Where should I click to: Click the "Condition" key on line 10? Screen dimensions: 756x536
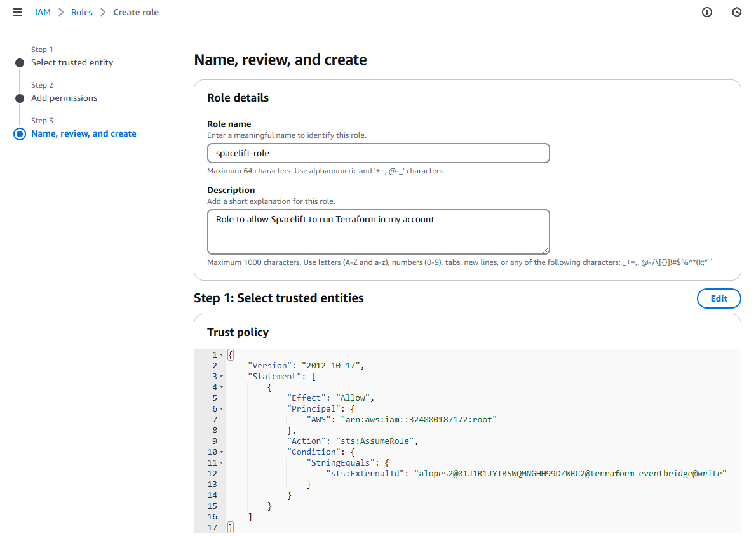click(314, 452)
